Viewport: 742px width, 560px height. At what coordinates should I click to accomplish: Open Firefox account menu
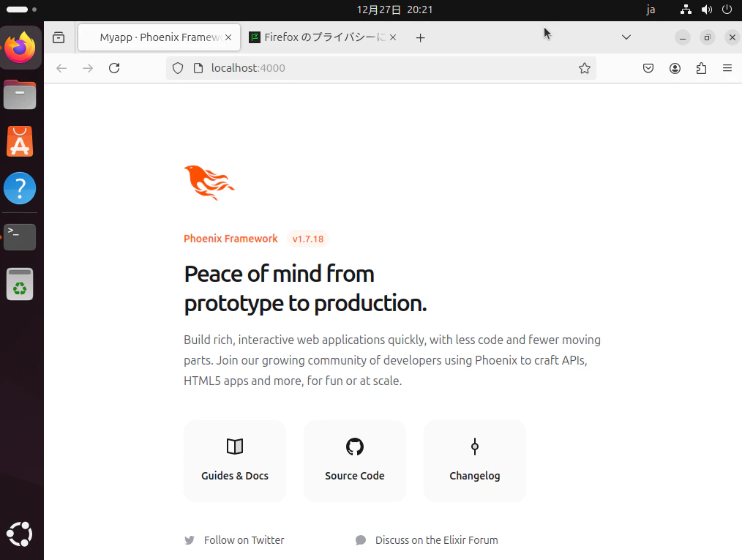tap(675, 68)
